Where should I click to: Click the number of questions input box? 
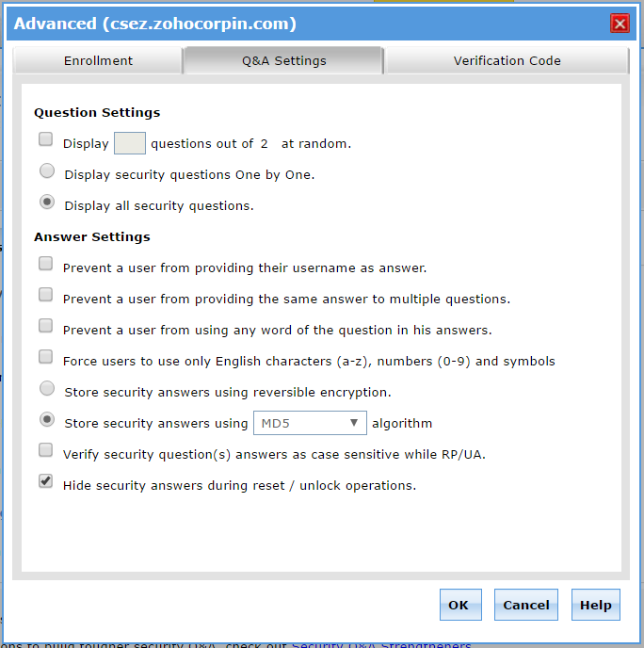click(130, 143)
